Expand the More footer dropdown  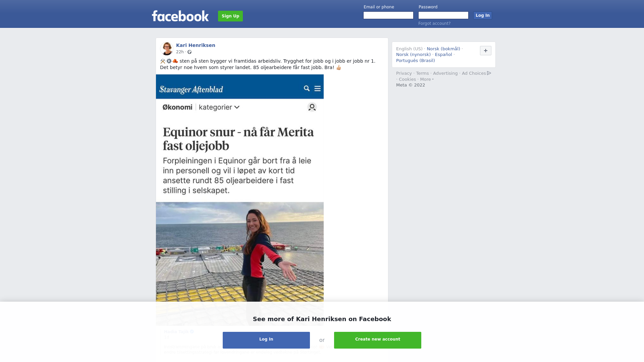427,79
